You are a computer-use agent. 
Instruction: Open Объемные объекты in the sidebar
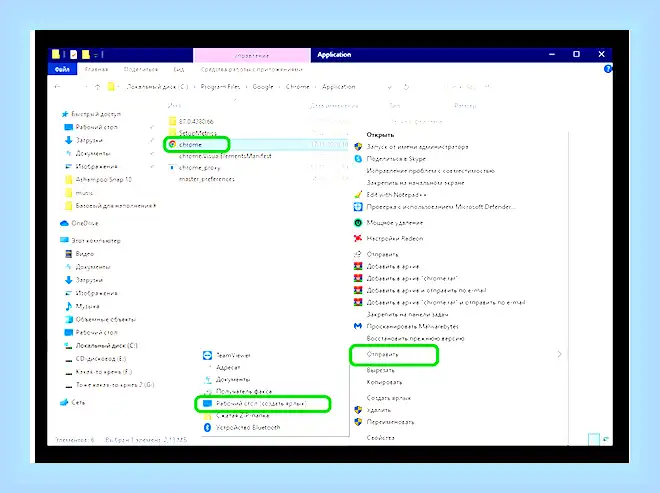(x=100, y=319)
